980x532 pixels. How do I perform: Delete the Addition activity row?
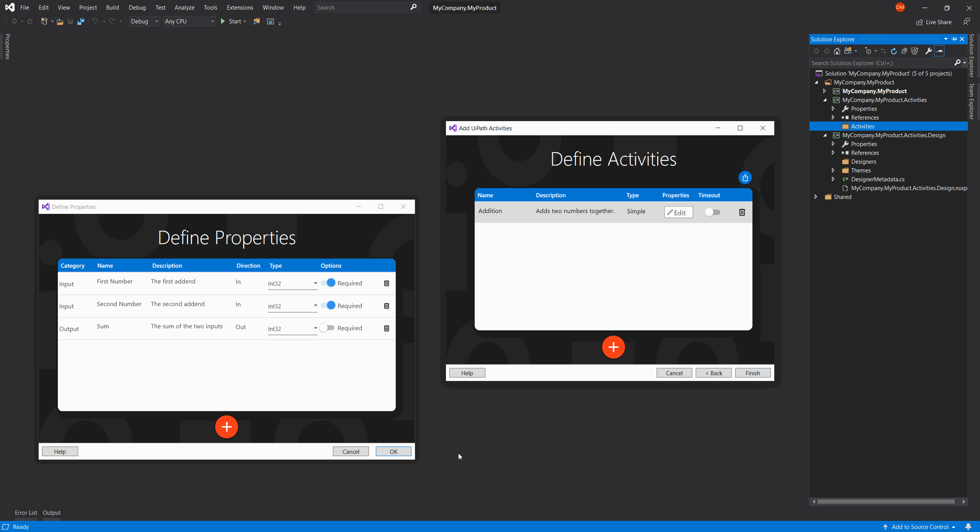741,212
